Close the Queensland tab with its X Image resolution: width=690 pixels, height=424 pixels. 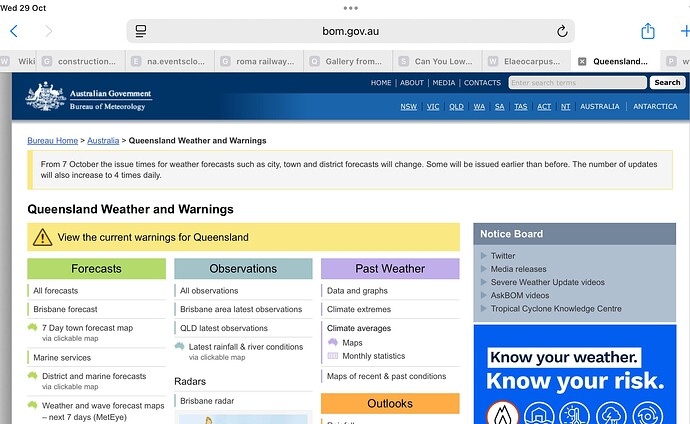pyautogui.click(x=582, y=61)
